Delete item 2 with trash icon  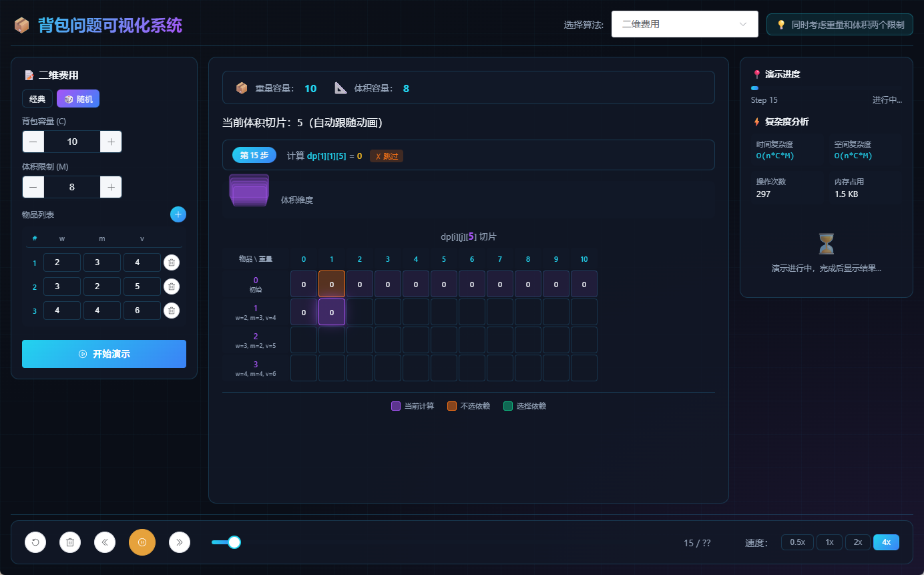(172, 286)
